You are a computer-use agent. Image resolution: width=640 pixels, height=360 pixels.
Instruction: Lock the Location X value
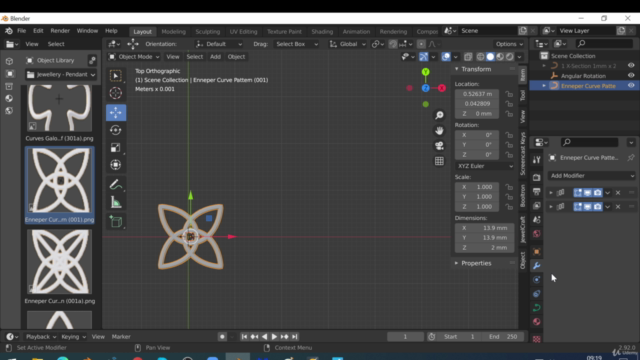tap(509, 94)
